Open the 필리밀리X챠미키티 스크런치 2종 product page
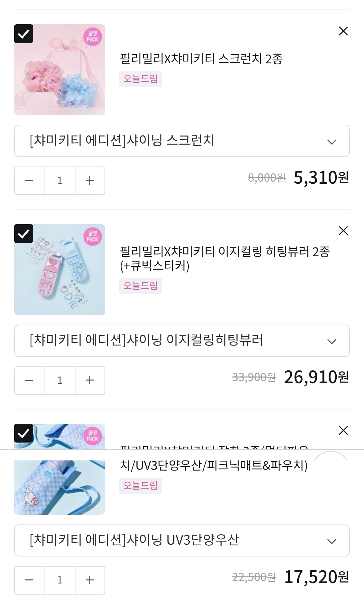Image resolution: width=364 pixels, height=602 pixels. (201, 59)
